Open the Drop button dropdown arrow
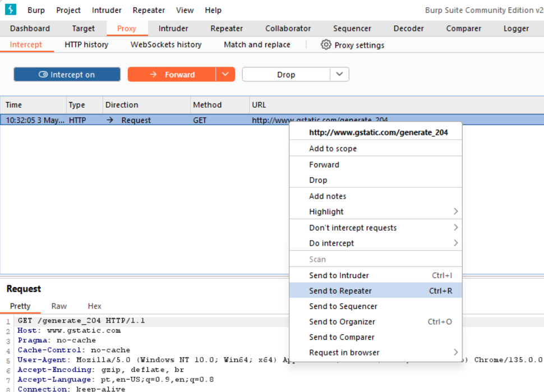The width and height of the screenshot is (544, 392). point(339,75)
